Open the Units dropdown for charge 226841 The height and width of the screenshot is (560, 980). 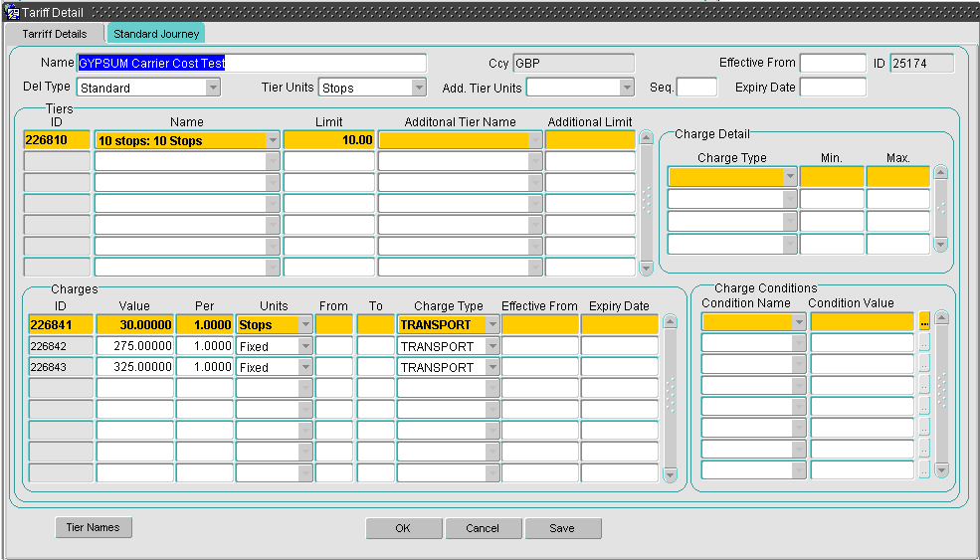coord(305,325)
